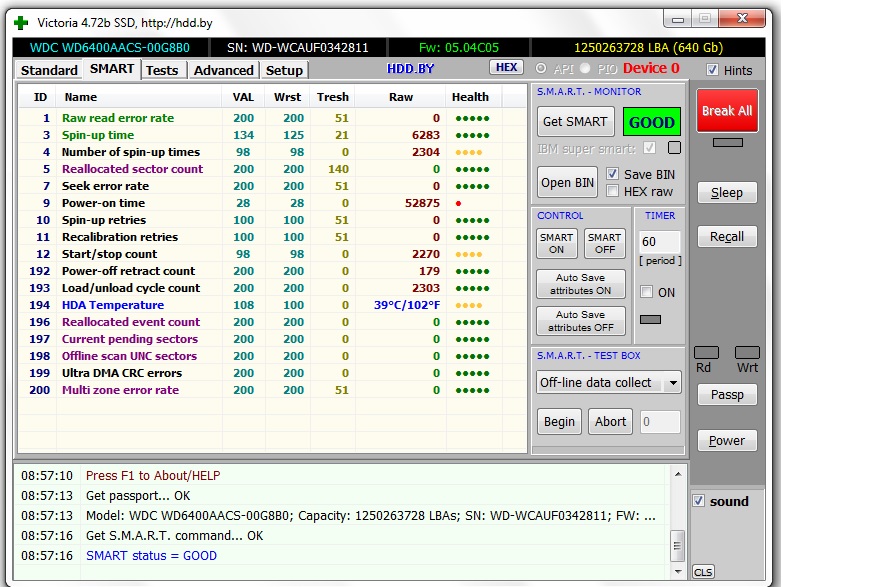Select the API radio button
This screenshot has height=587, width=877.
(x=541, y=68)
